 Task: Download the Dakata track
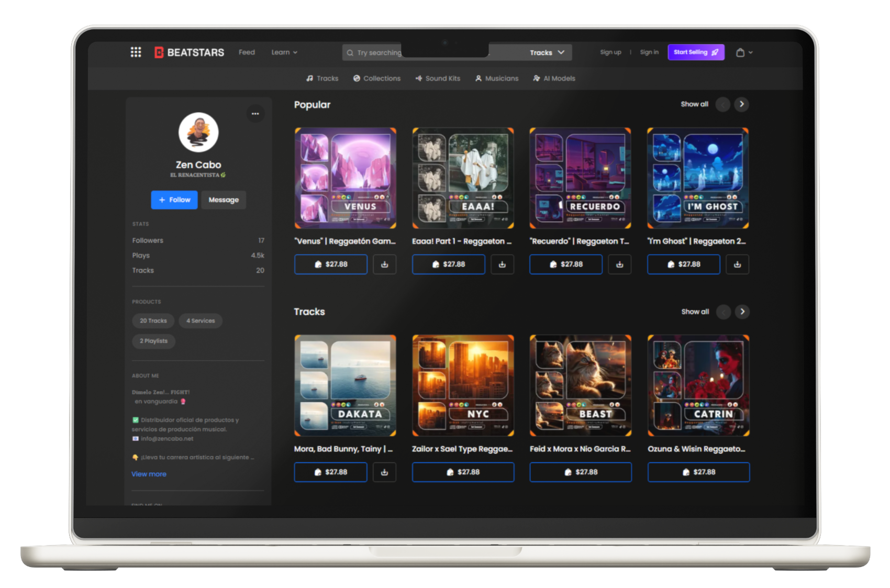384,472
